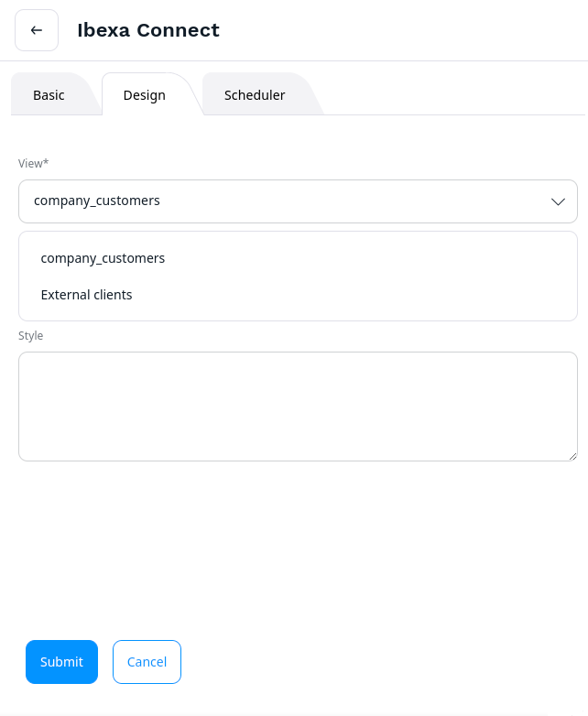Click the back arrow icon
Screen dimensions: 588x716
[x=37, y=30]
